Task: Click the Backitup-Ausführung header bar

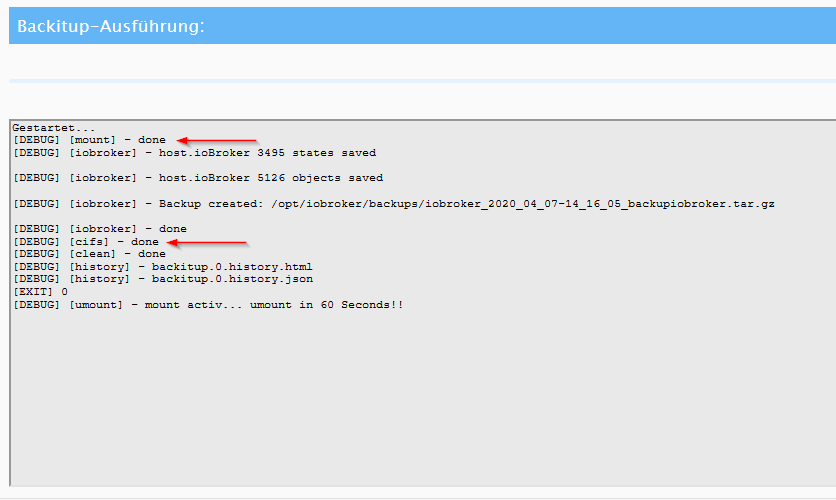Action: click(x=422, y=26)
